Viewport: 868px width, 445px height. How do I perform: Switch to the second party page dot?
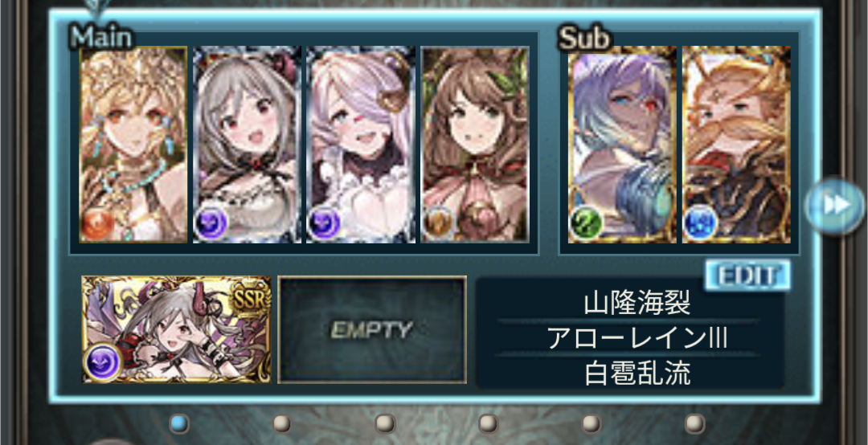[x=282, y=424]
